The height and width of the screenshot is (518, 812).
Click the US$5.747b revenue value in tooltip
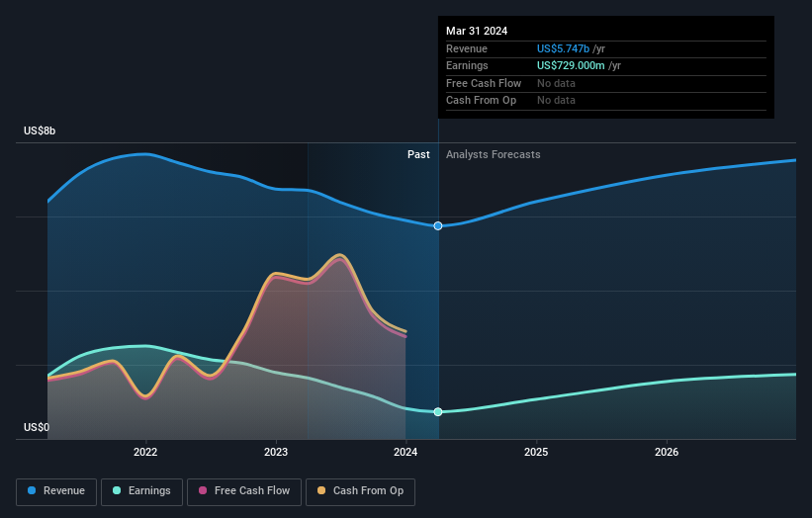563,48
